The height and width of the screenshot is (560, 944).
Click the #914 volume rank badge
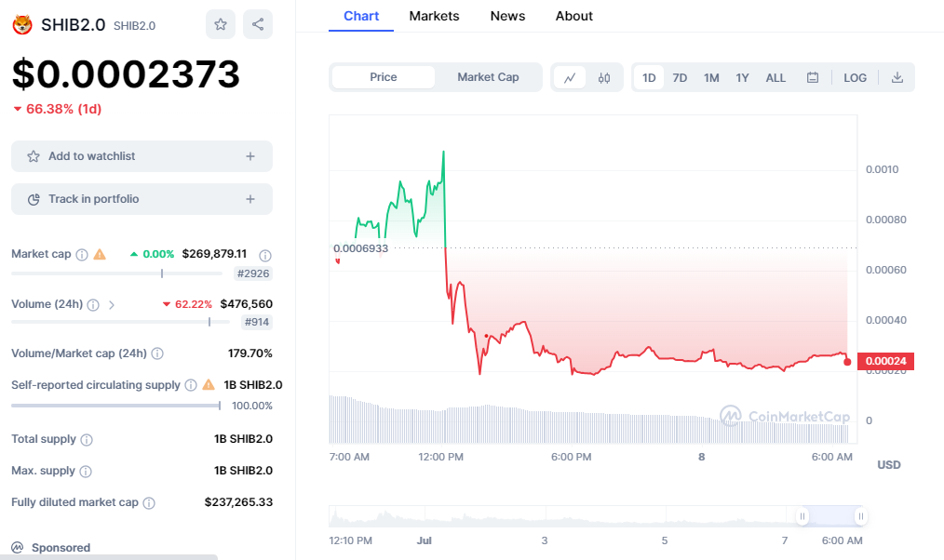tap(256, 322)
